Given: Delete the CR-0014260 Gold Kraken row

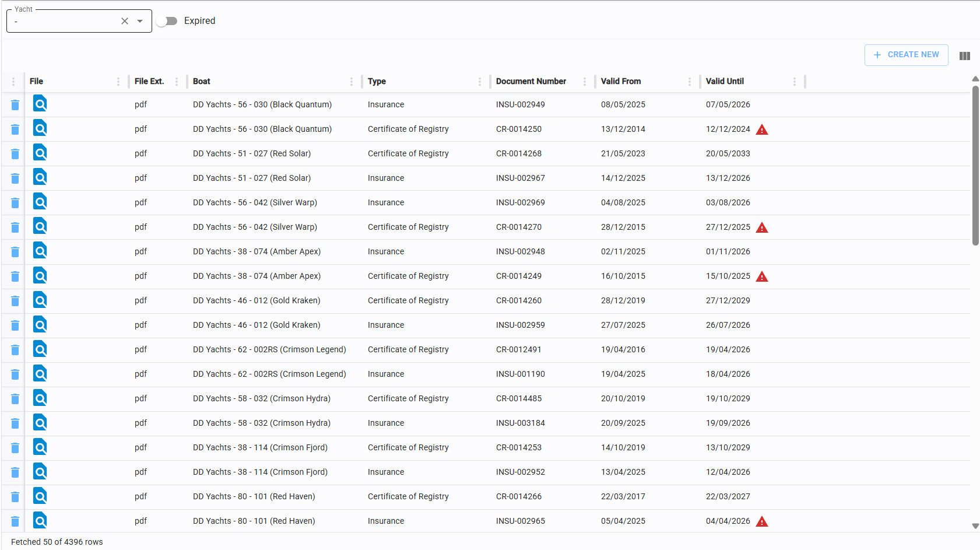Looking at the screenshot, I should [15, 301].
